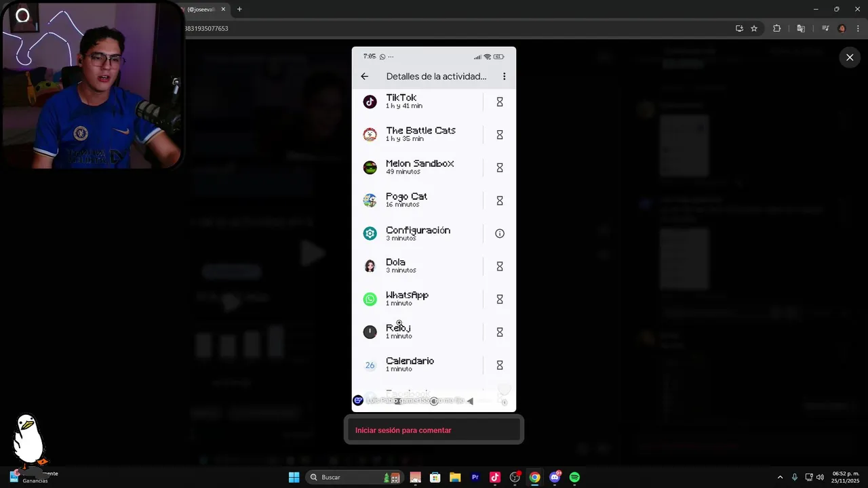
Task: Open Premiere Pro from the taskbar
Action: 475,477
